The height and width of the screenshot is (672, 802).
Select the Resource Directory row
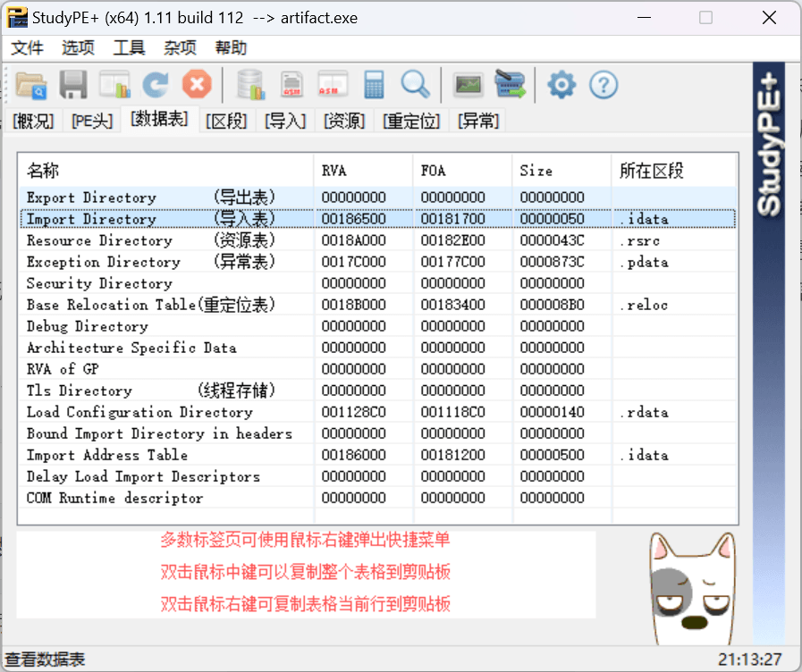[x=98, y=240]
